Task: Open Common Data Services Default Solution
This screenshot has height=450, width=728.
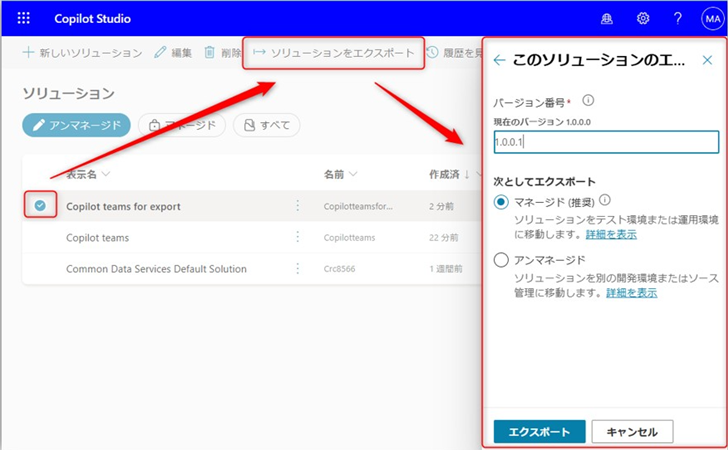Action: (156, 269)
